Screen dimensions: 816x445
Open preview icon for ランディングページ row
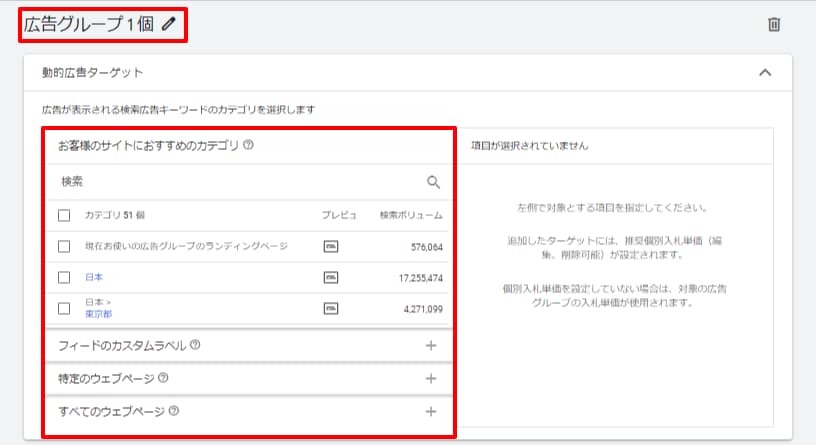coord(331,246)
